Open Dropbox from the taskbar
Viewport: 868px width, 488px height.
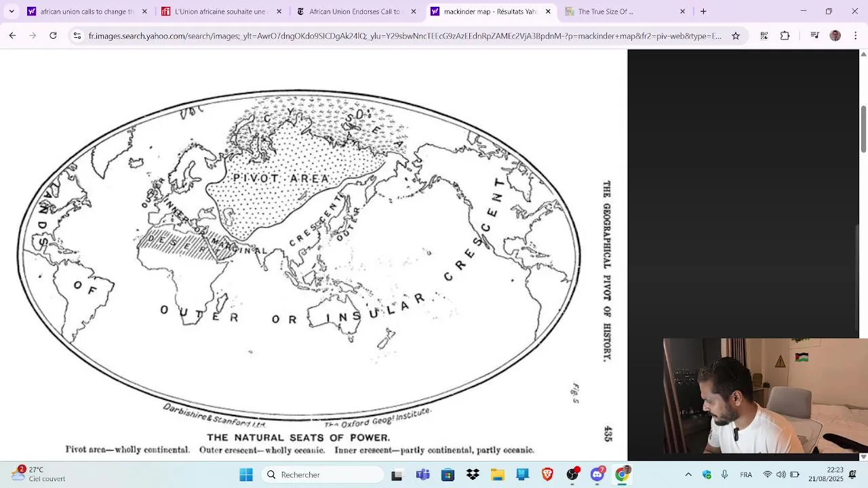click(473, 475)
